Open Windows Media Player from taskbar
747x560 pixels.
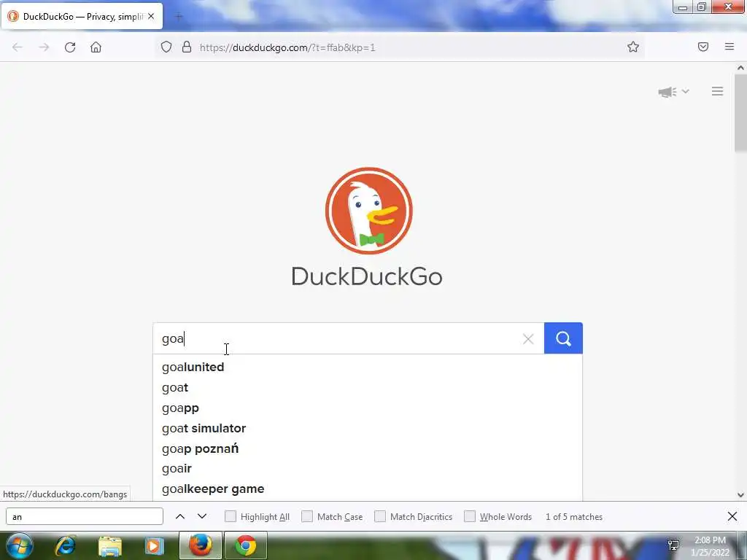(x=154, y=546)
